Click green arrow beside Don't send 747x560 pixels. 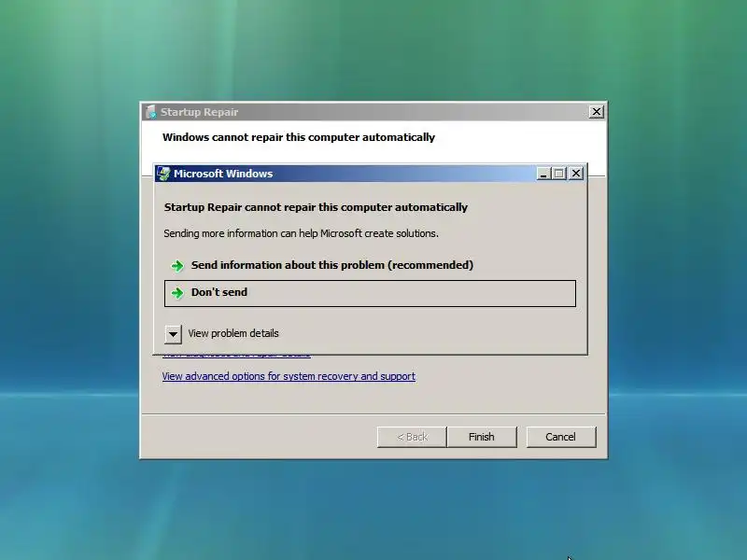177,293
